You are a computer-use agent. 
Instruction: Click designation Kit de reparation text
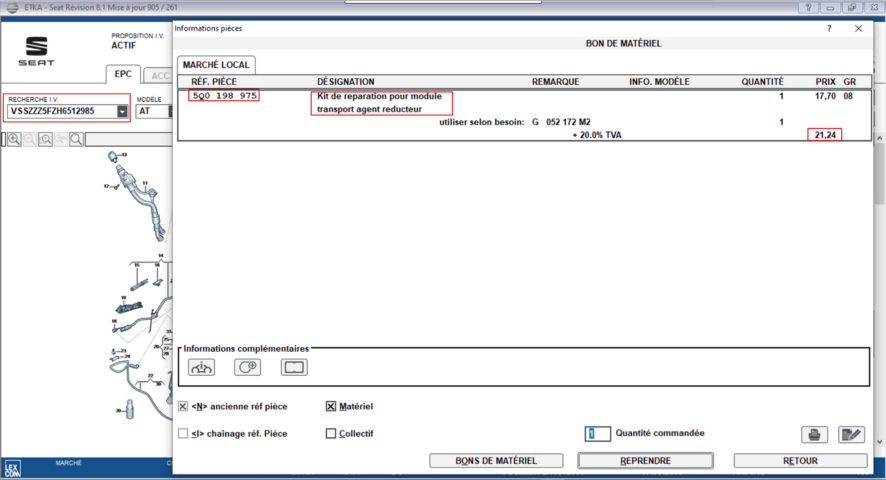pos(379,102)
